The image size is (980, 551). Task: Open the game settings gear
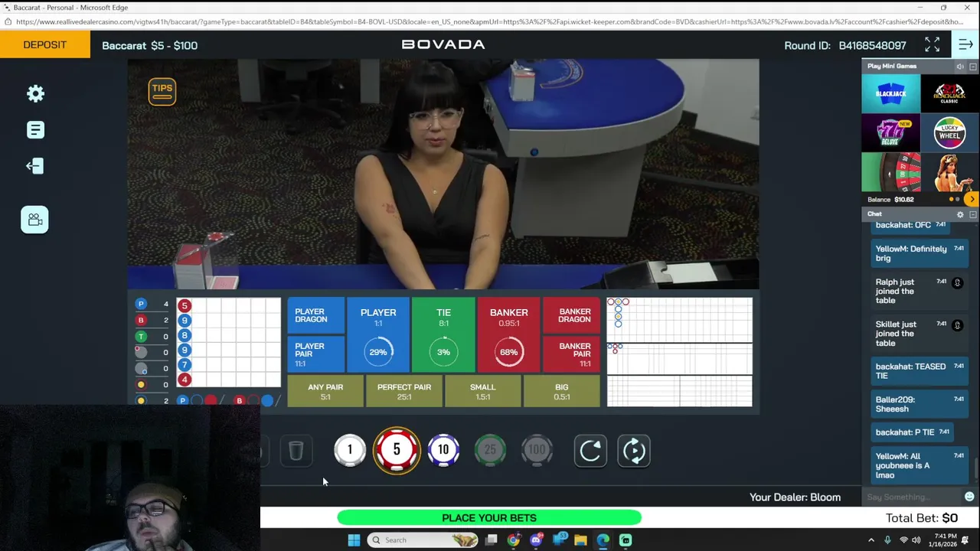(x=35, y=93)
